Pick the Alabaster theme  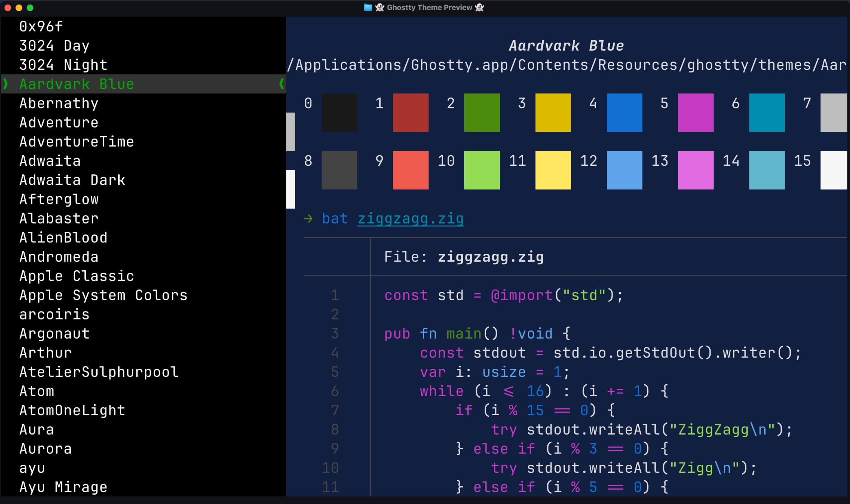pyautogui.click(x=59, y=218)
